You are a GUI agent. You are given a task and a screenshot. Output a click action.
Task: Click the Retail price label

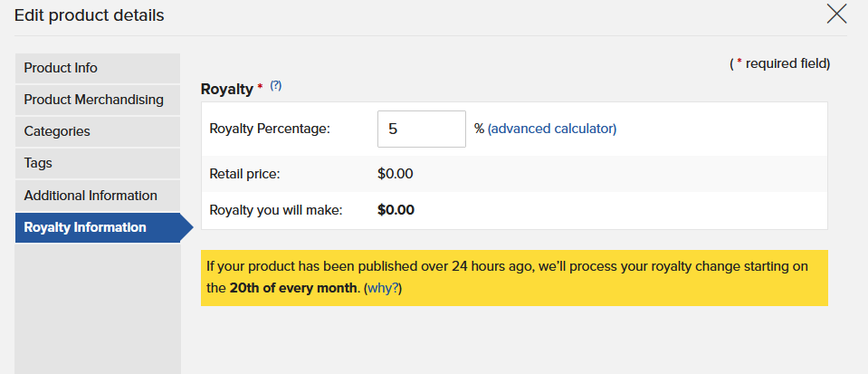(x=245, y=174)
